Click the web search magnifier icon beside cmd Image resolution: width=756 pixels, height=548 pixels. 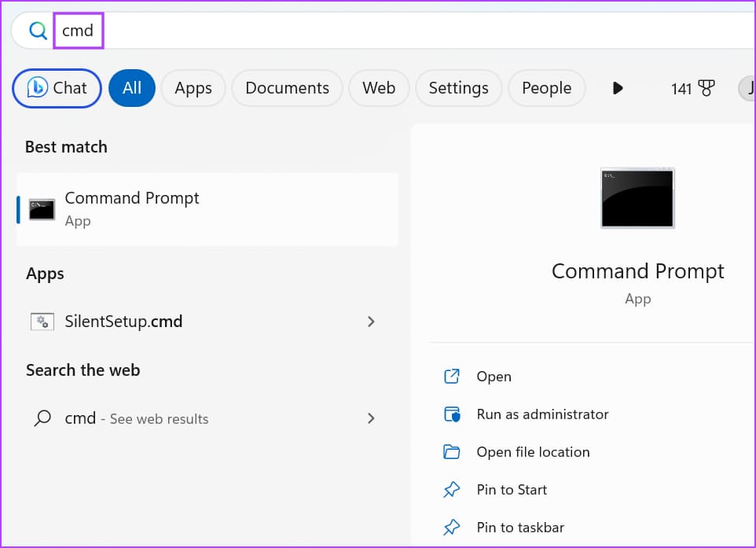click(x=42, y=417)
